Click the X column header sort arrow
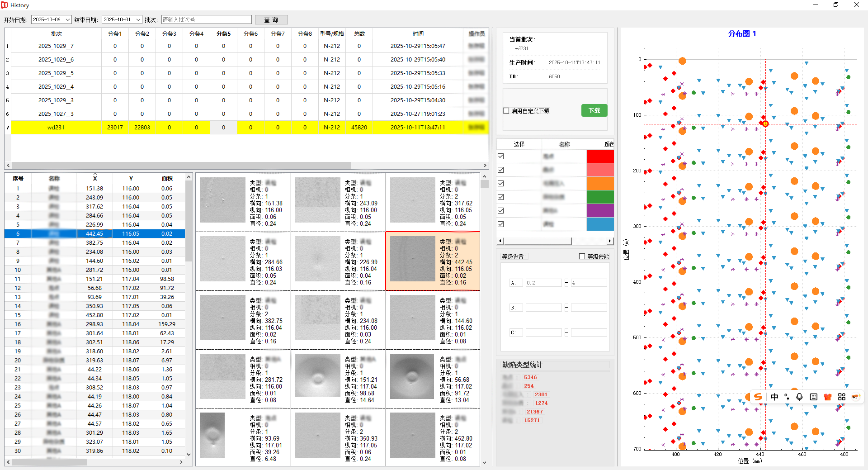 tap(94, 174)
